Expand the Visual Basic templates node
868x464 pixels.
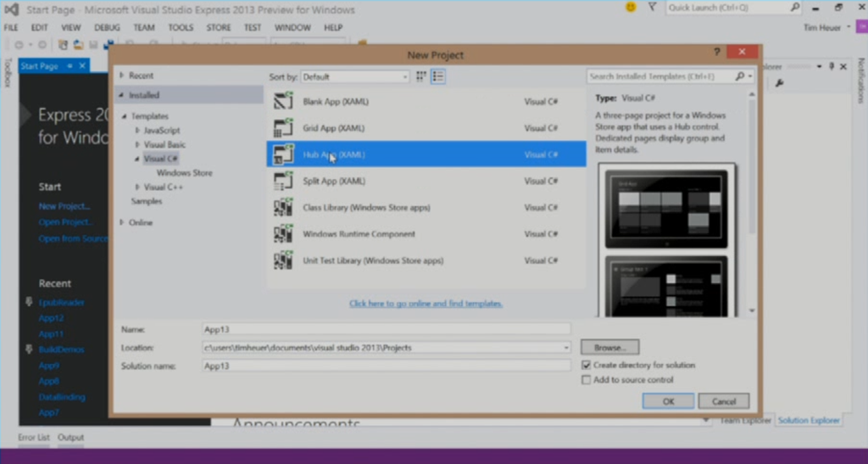[x=137, y=144]
